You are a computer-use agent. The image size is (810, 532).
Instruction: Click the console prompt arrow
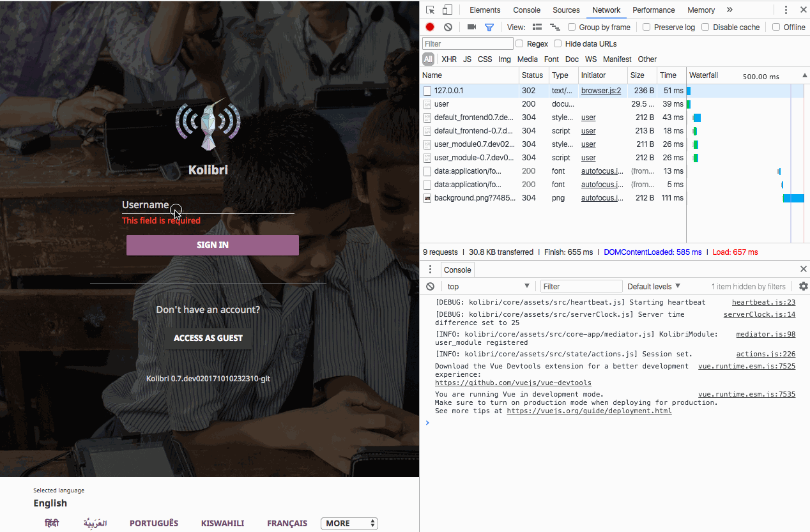point(427,422)
